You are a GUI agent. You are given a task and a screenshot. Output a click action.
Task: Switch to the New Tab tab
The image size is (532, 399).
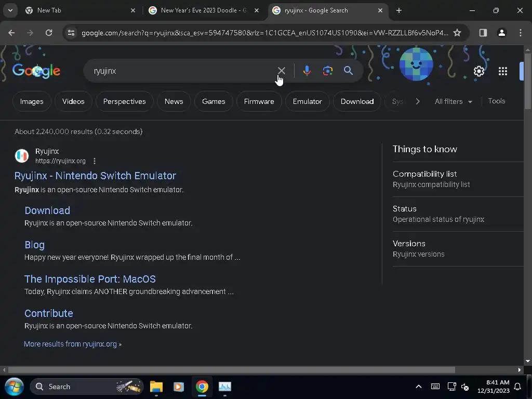pos(79,10)
